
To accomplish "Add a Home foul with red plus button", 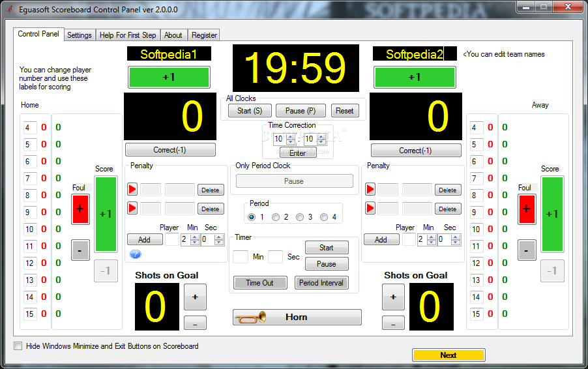I will [80, 209].
